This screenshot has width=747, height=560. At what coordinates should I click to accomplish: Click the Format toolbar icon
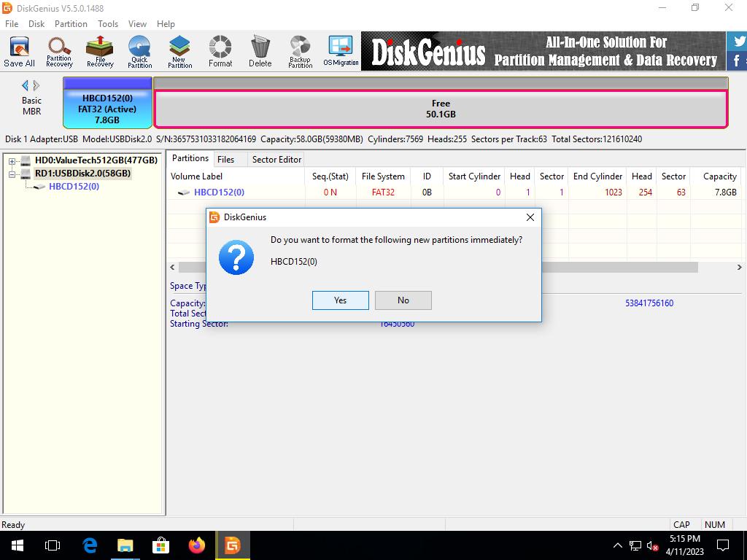[220, 51]
